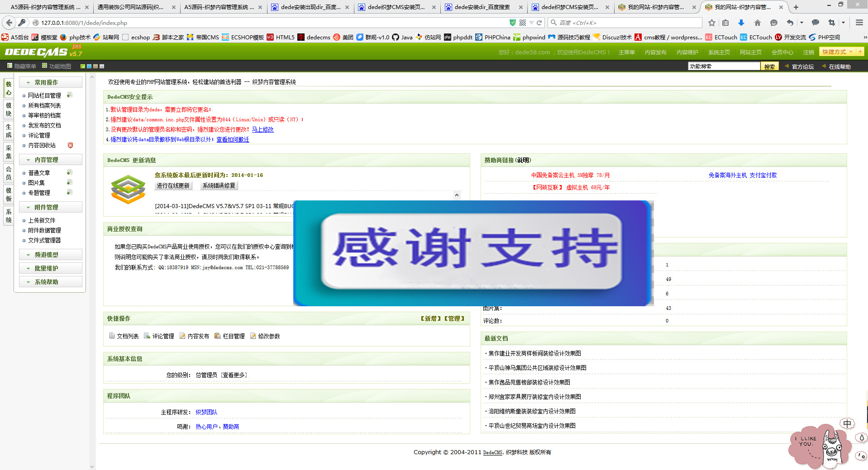Click the browser back arrow button
This screenshot has height=470, width=868.
tap(9, 23)
